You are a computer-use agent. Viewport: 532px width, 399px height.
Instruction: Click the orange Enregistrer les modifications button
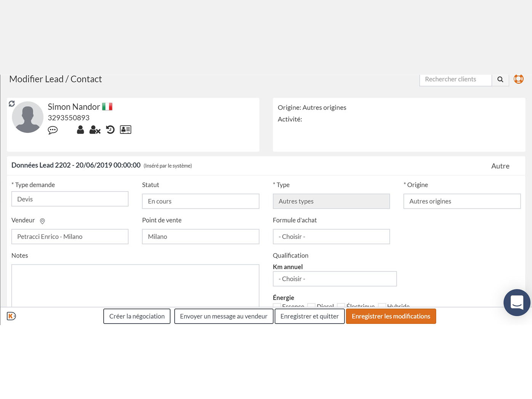(x=391, y=316)
